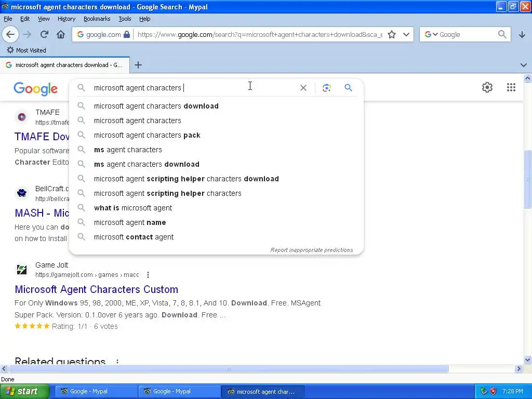Choose suggestion 'microsoft agent characters'
This screenshot has height=399, width=532.
coord(216,121)
